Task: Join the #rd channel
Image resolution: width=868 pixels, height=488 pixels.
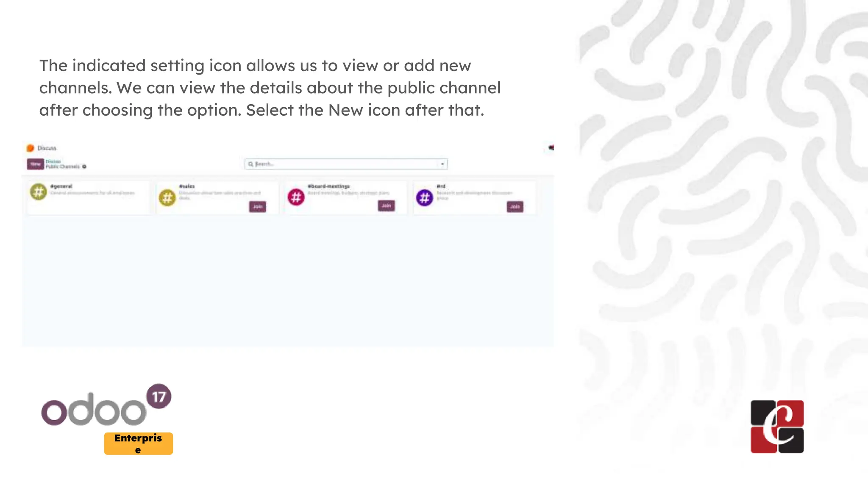Action: click(515, 206)
